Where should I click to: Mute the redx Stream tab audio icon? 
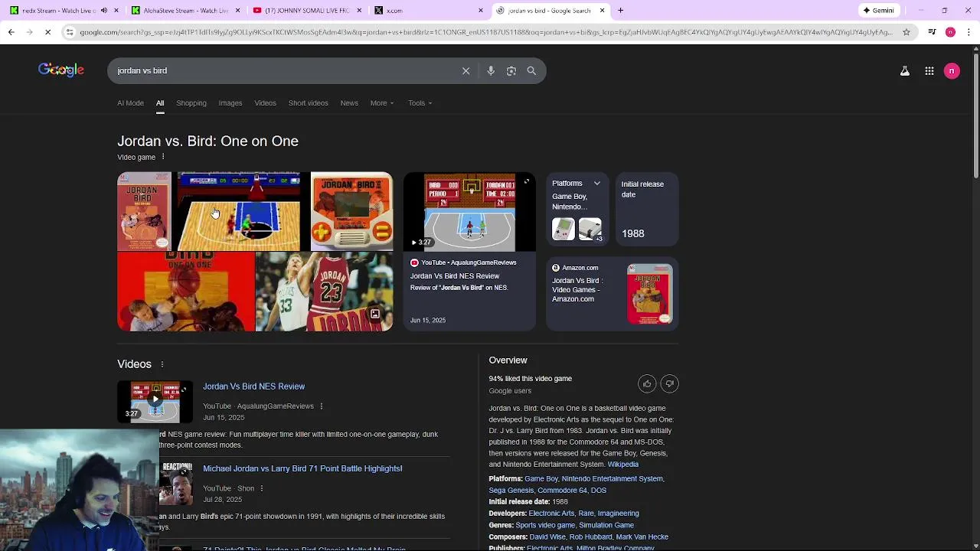104,11
